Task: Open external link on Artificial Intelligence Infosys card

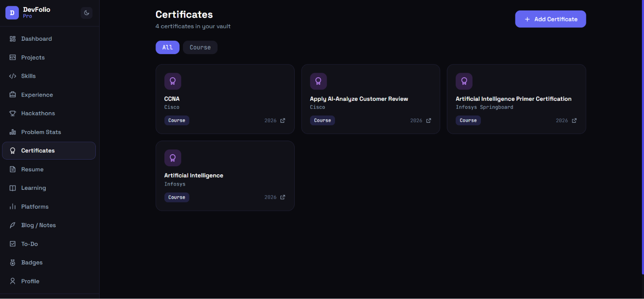Action: coord(283,197)
